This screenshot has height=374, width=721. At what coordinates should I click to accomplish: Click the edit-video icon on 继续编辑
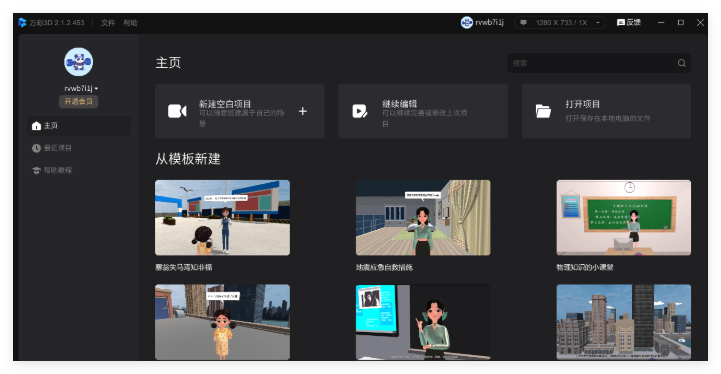[x=360, y=111]
